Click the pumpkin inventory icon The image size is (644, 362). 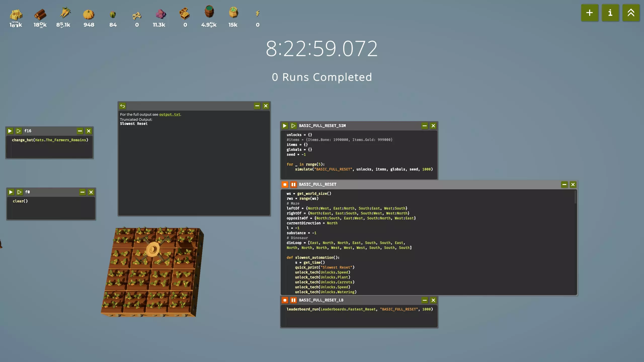[x=89, y=15]
